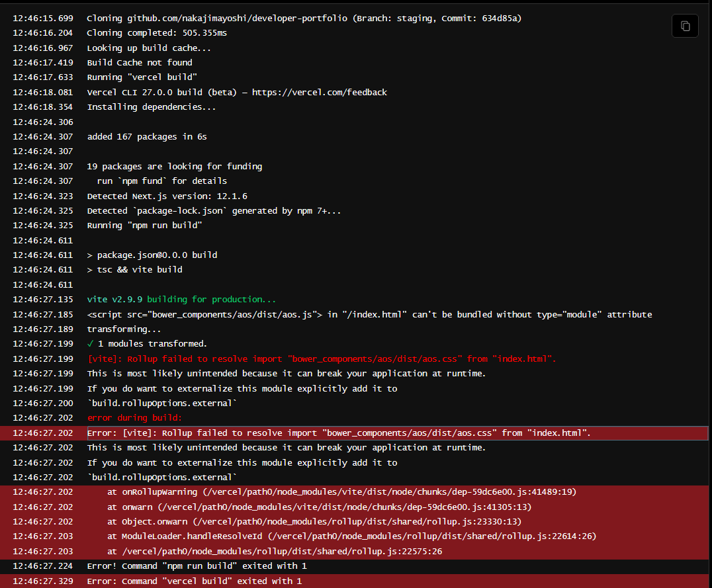Select the "at Object.onwarn" stack trace line
The image size is (712, 588).
coord(314,521)
